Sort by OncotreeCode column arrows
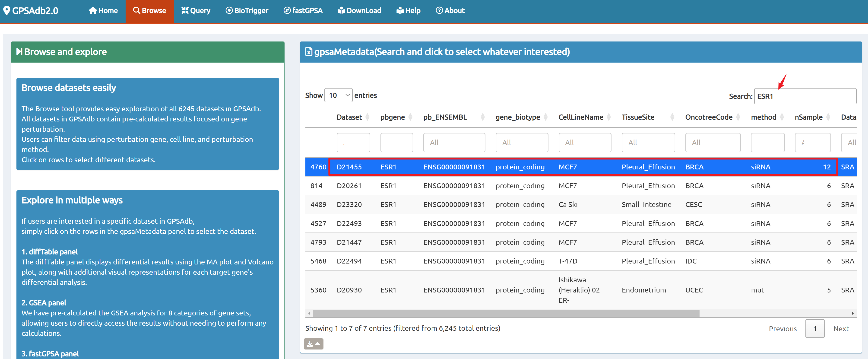The height and width of the screenshot is (359, 868). click(x=738, y=117)
